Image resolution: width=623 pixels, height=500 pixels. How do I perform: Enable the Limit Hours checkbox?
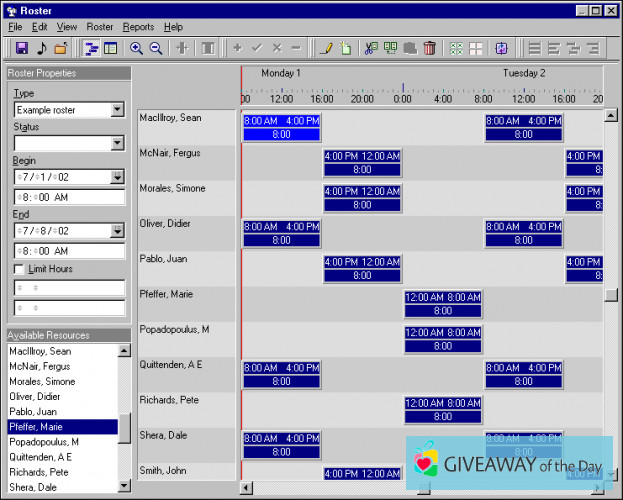[x=20, y=269]
